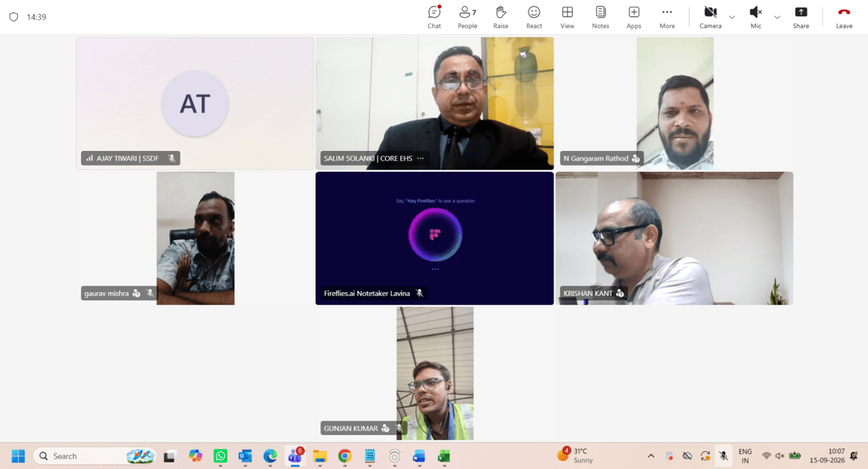Viewport: 868px width, 469px height.
Task: Open Outlook from the taskbar
Action: coord(245,456)
